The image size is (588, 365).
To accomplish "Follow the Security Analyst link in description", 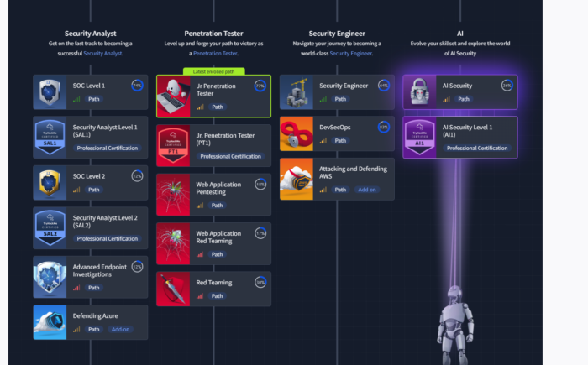I will coord(102,53).
